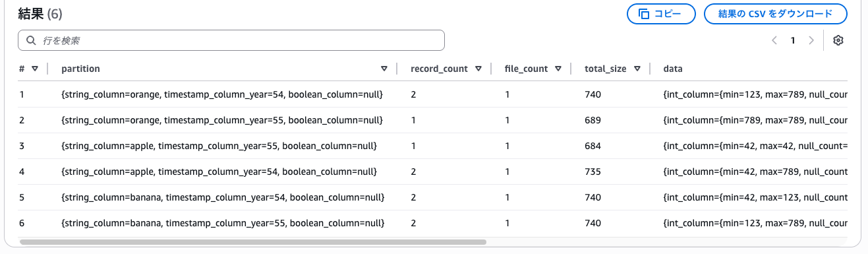The height and width of the screenshot is (254, 868).
Task: Go to next results page
Action: pyautogui.click(x=811, y=40)
